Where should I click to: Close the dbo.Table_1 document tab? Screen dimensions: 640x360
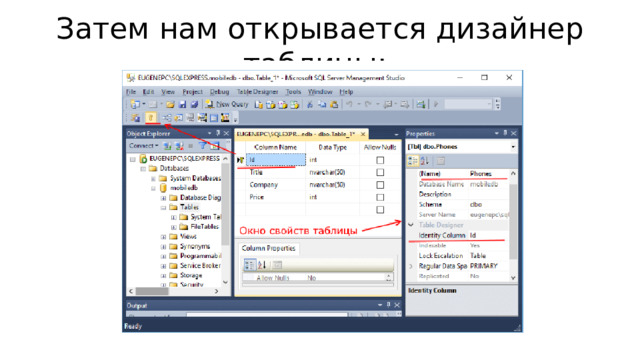click(x=363, y=134)
